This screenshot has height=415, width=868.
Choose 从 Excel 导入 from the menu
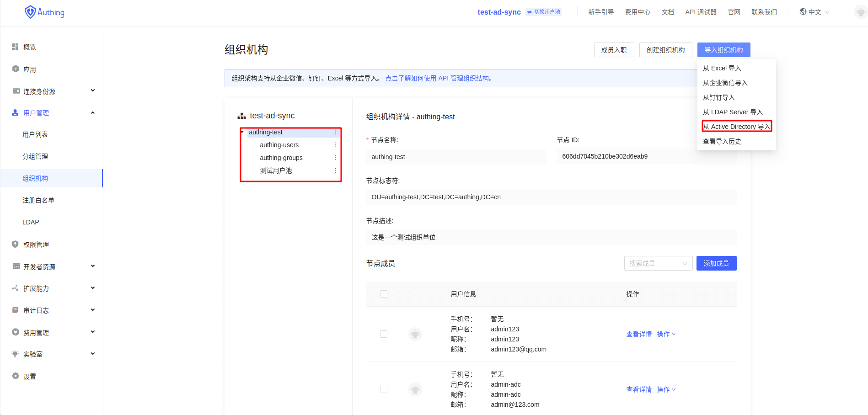click(x=722, y=68)
